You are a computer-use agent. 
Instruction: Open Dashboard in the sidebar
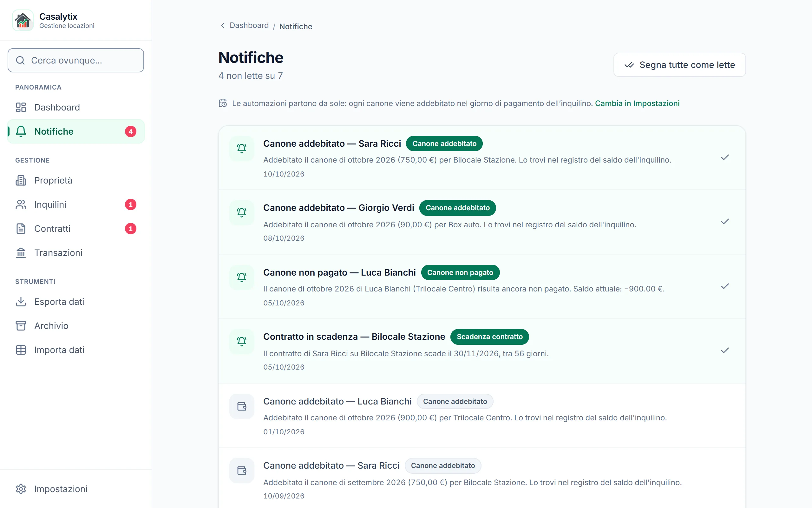pos(76,108)
